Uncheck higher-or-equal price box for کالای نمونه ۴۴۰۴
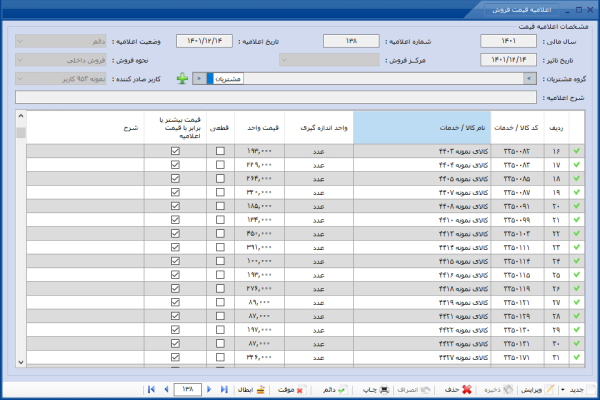The width and height of the screenshot is (600, 400). [x=175, y=165]
